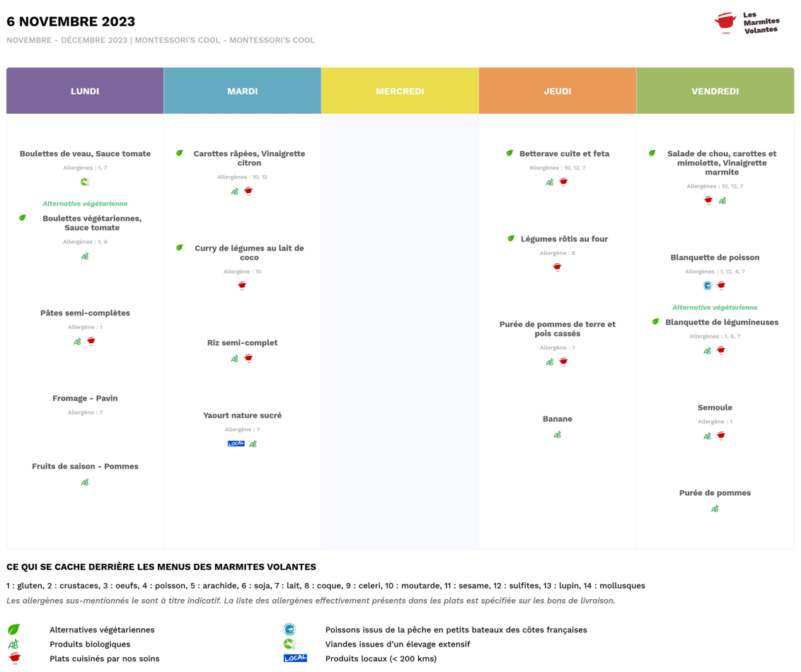The image size is (801, 672).
Task: Click red pot icon under Curry de légumes
Action: click(242, 286)
